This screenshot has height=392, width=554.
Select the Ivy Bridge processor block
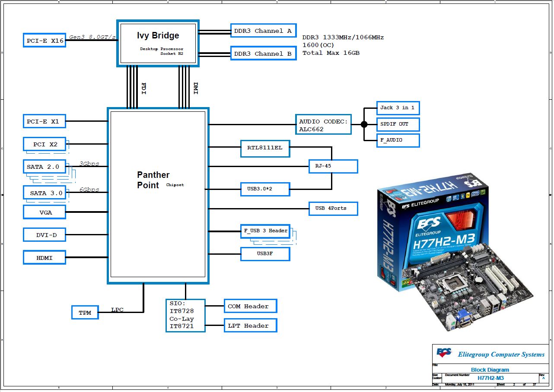(x=158, y=43)
